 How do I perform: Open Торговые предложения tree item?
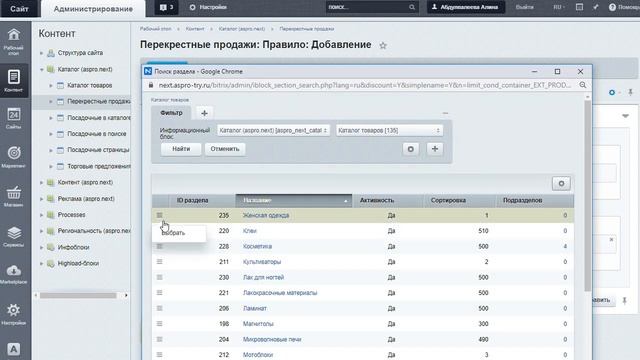99,166
